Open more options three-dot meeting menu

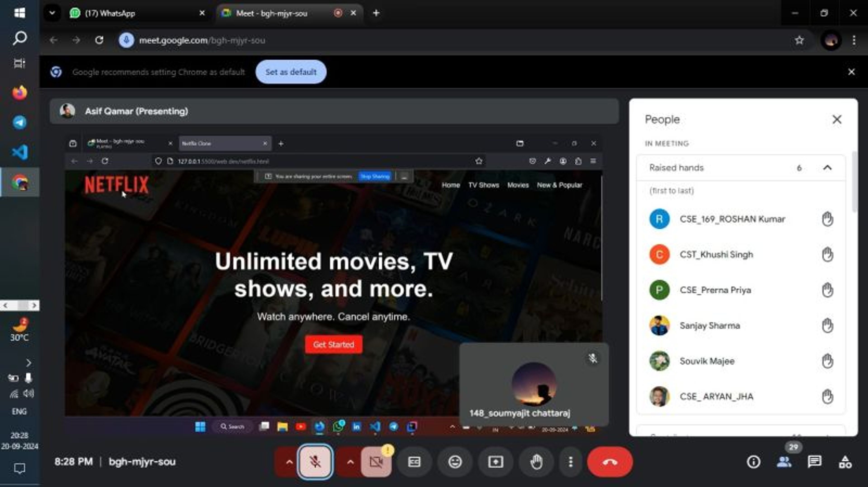click(571, 462)
